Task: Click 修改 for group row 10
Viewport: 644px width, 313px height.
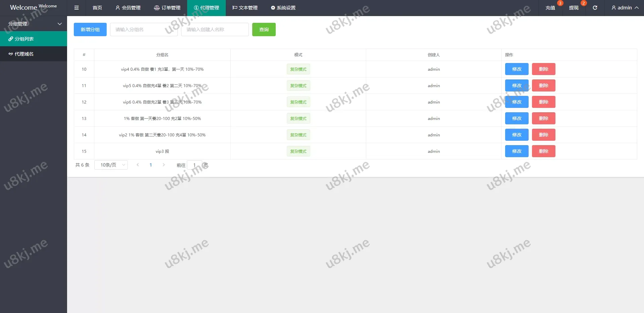Action: click(517, 69)
